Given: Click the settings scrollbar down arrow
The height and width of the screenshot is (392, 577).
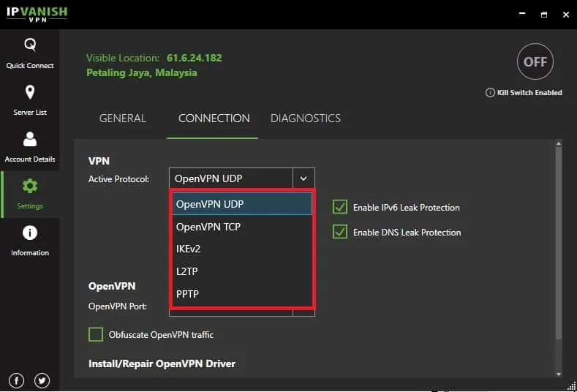Looking at the screenshot, I should point(559,374).
